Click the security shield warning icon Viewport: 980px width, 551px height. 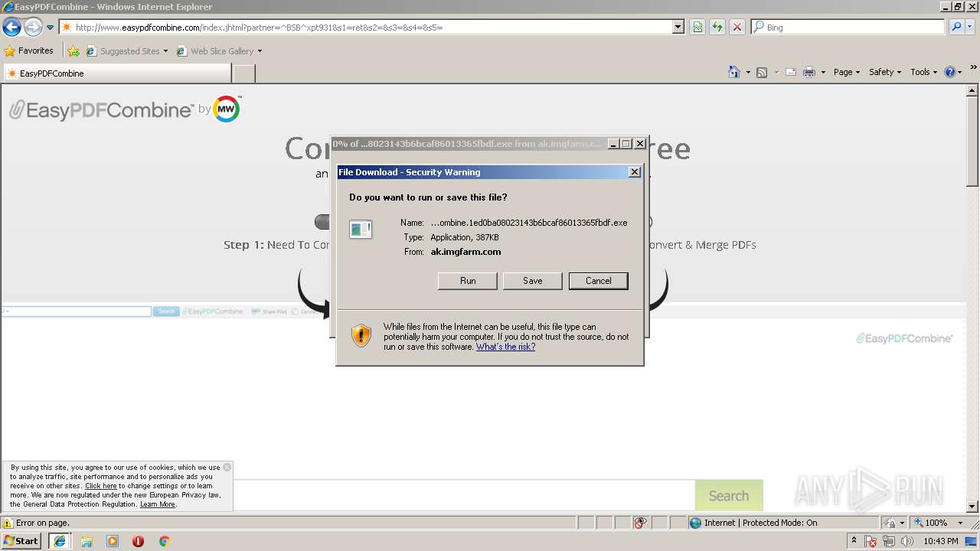pyautogui.click(x=361, y=335)
